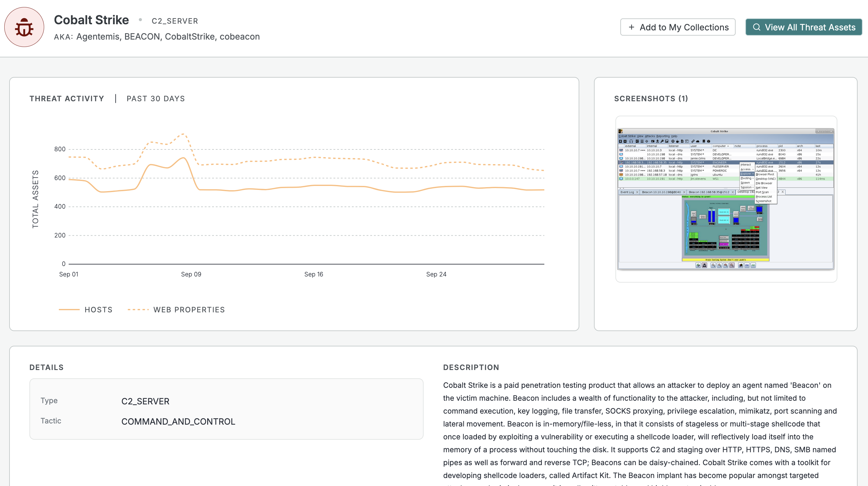The height and width of the screenshot is (486, 868).
Task: Click the peak of the dashed web properties line
Action: (x=183, y=134)
